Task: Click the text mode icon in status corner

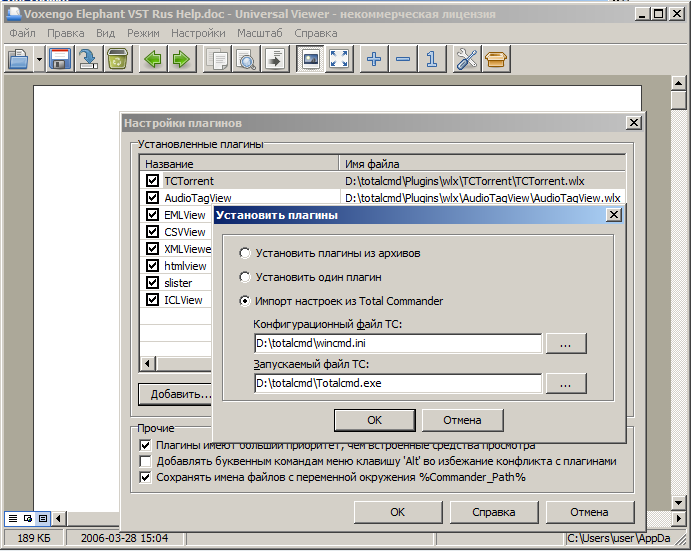Action: coord(13,518)
